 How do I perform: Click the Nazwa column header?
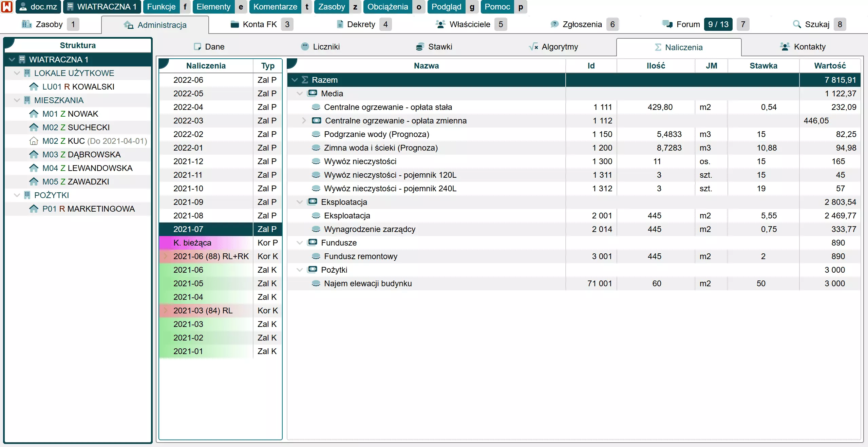point(426,66)
